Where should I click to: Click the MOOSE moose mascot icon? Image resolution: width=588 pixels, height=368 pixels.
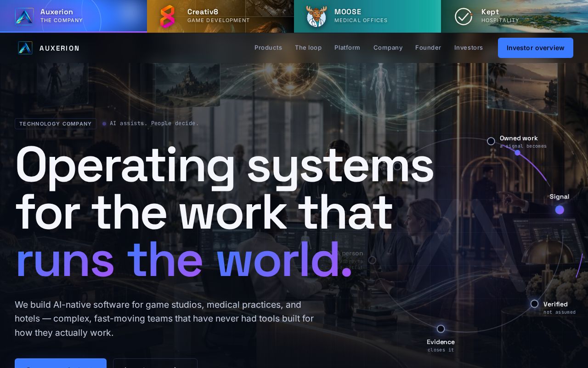click(317, 16)
